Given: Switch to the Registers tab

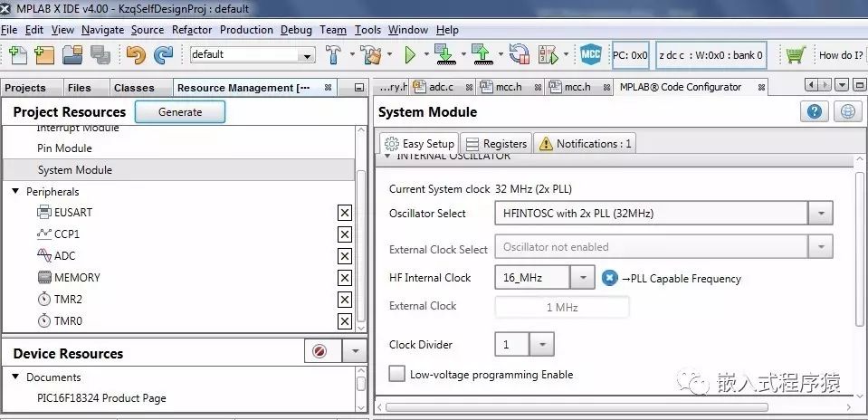Looking at the screenshot, I should coord(497,143).
